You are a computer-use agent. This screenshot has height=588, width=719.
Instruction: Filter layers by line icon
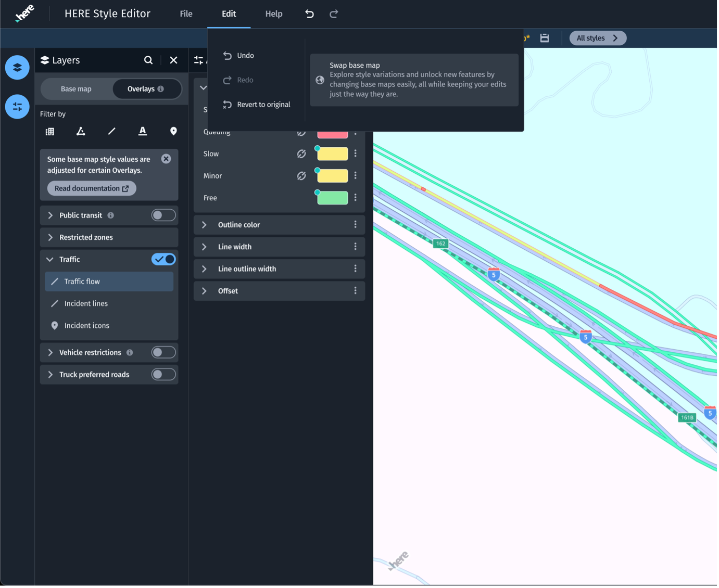[x=111, y=132]
